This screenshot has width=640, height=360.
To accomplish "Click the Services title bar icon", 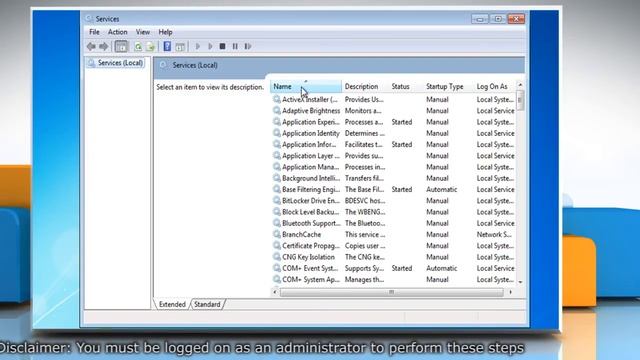I will [89, 19].
